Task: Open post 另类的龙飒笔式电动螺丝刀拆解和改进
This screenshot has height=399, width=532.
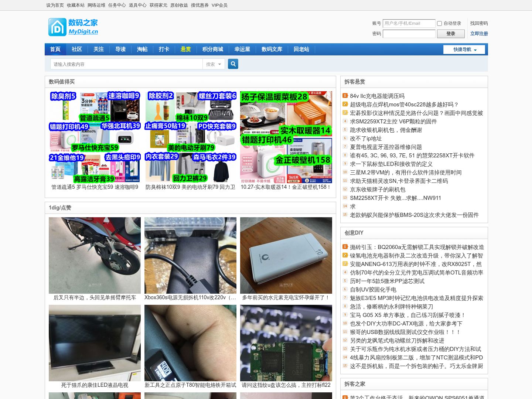Action: click(397, 341)
